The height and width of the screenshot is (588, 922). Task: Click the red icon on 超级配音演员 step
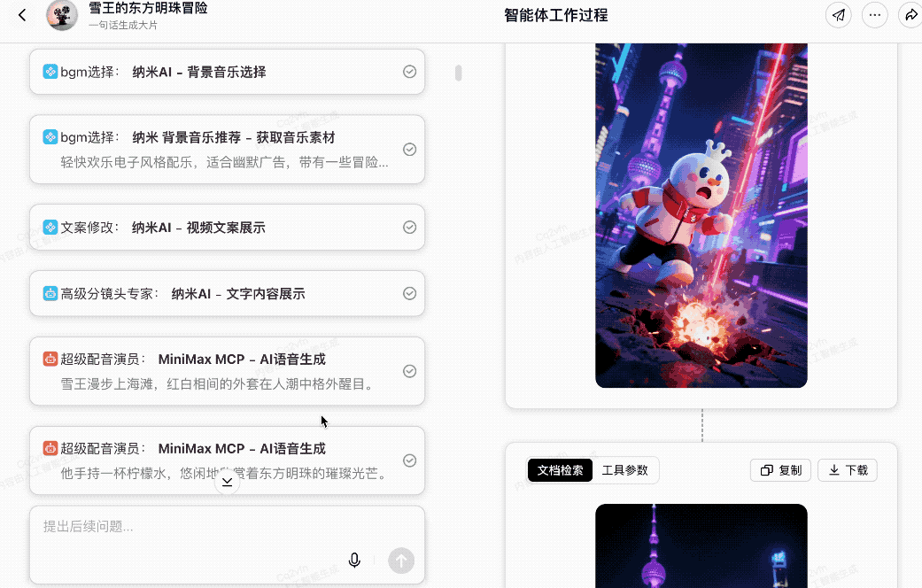coord(50,360)
